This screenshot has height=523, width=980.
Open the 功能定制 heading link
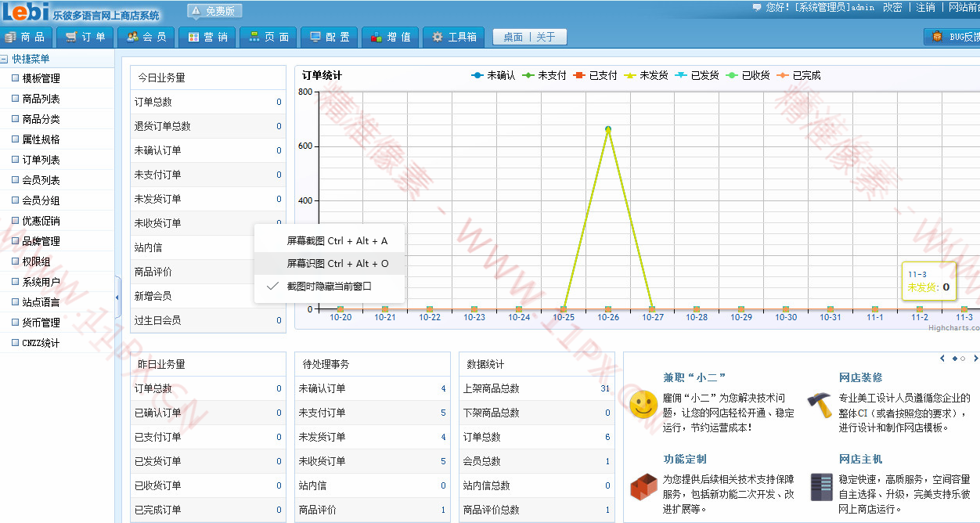[684, 459]
